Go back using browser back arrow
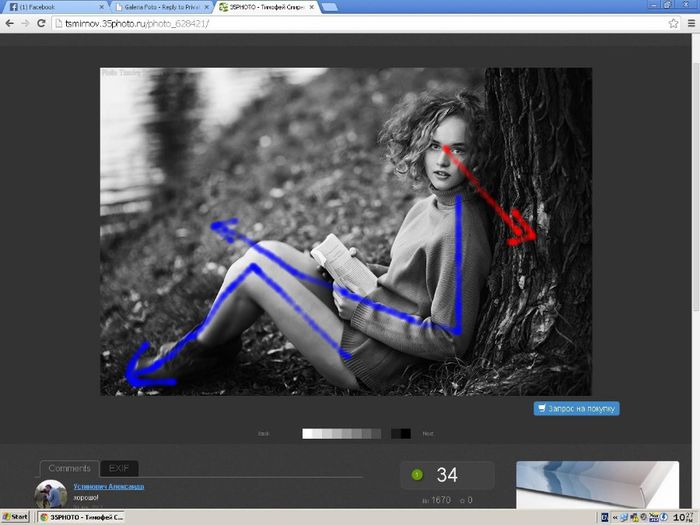Image resolution: width=700 pixels, height=525 pixels. pos(9,23)
